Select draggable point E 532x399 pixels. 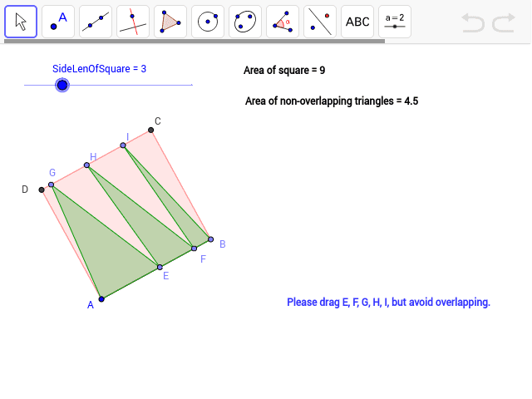pyautogui.click(x=160, y=268)
